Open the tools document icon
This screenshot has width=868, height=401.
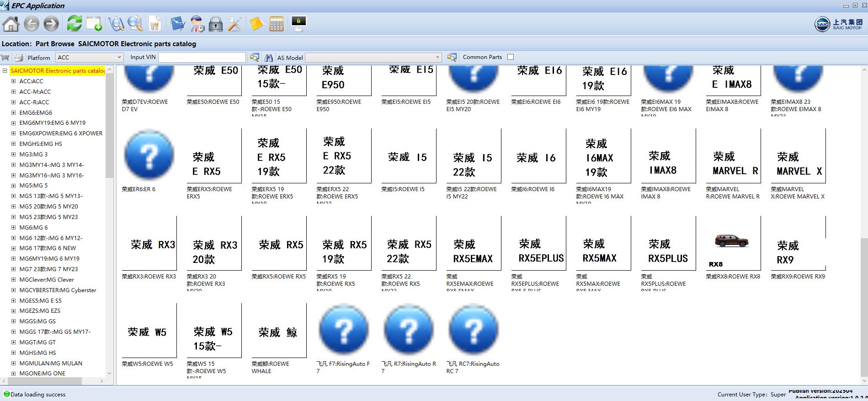(x=155, y=24)
